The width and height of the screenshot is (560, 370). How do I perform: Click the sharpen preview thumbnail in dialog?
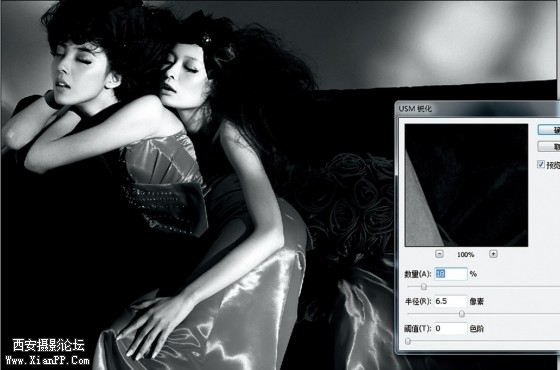[466, 185]
